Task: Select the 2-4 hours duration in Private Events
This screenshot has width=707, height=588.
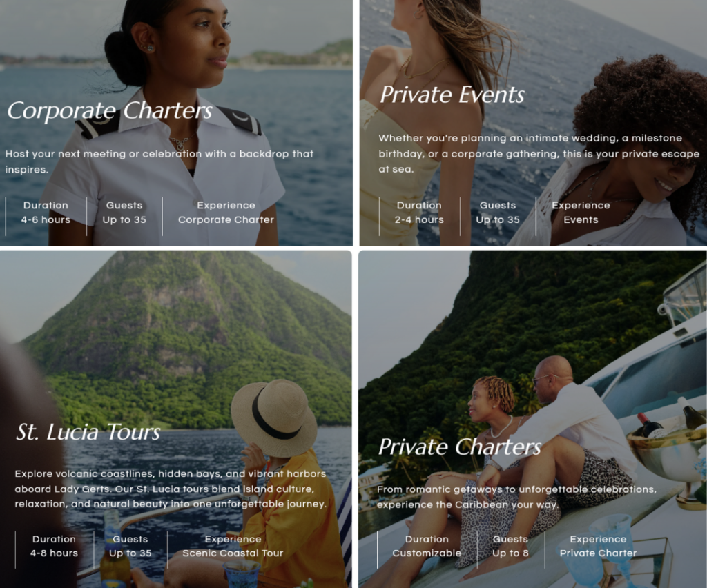Action: tap(419, 220)
